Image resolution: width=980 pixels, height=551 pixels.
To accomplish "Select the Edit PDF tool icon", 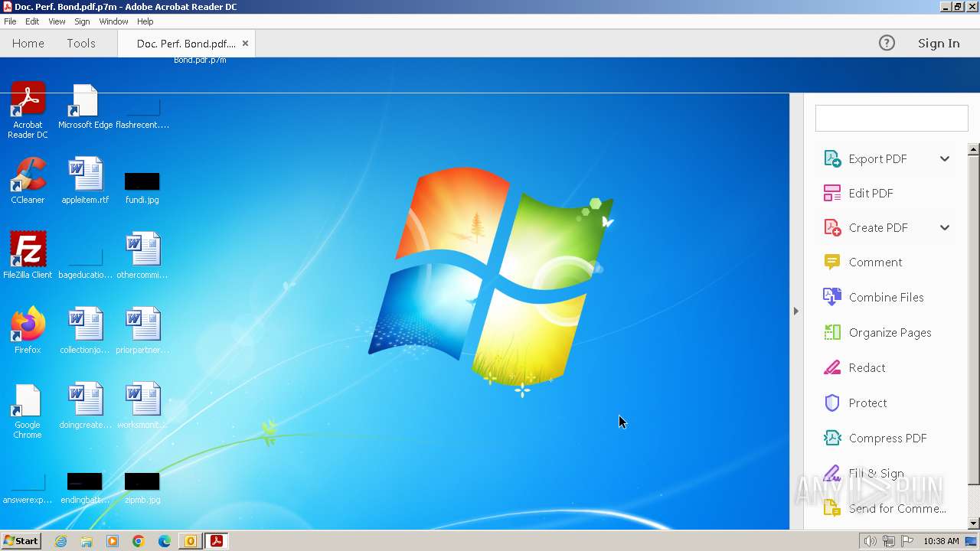I will click(832, 193).
